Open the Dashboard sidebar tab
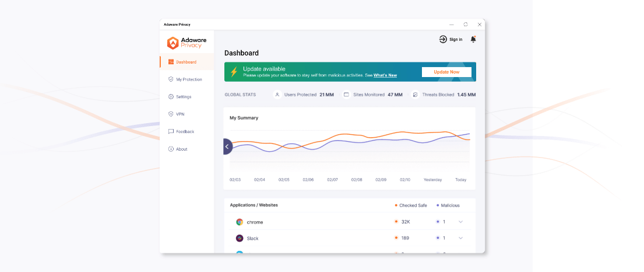The image size is (644, 272). pyautogui.click(x=186, y=62)
